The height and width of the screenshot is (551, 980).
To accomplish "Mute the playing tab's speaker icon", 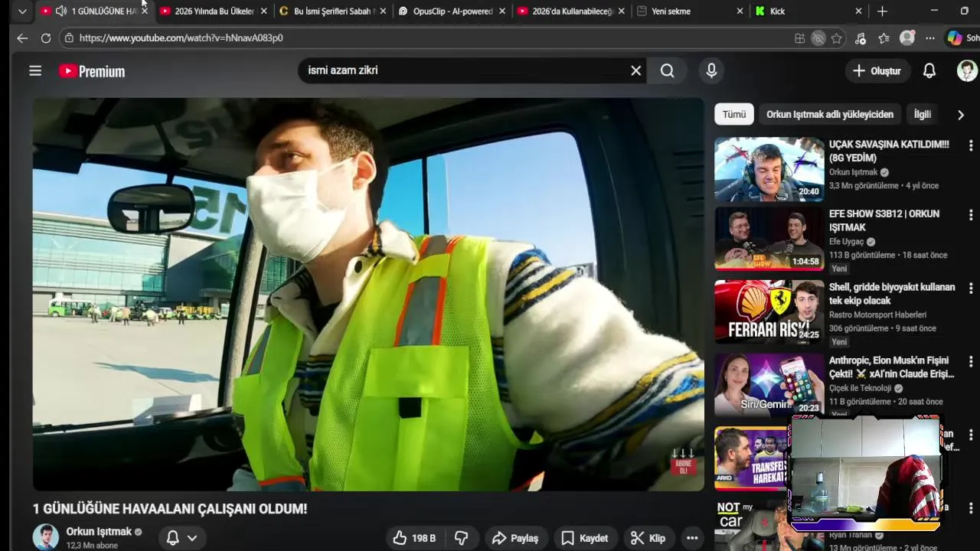I will 60,11.
